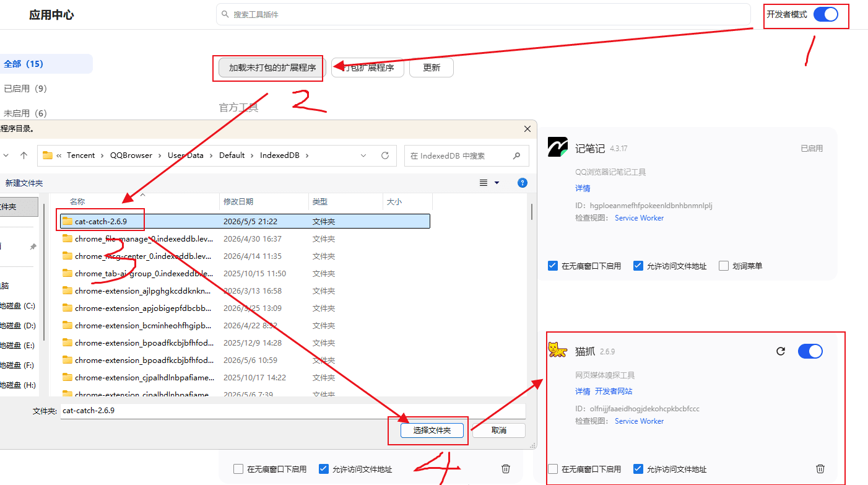The height and width of the screenshot is (485, 868).
Task: Open 详情 link under 记笔记
Action: [x=583, y=188]
